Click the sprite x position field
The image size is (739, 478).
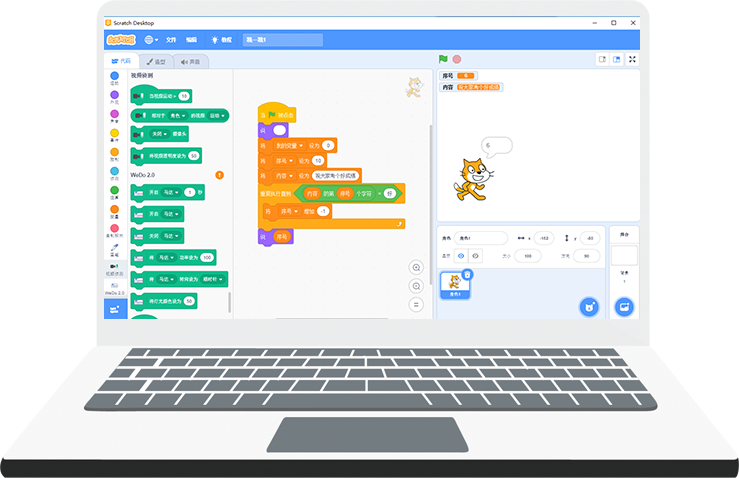coord(544,238)
